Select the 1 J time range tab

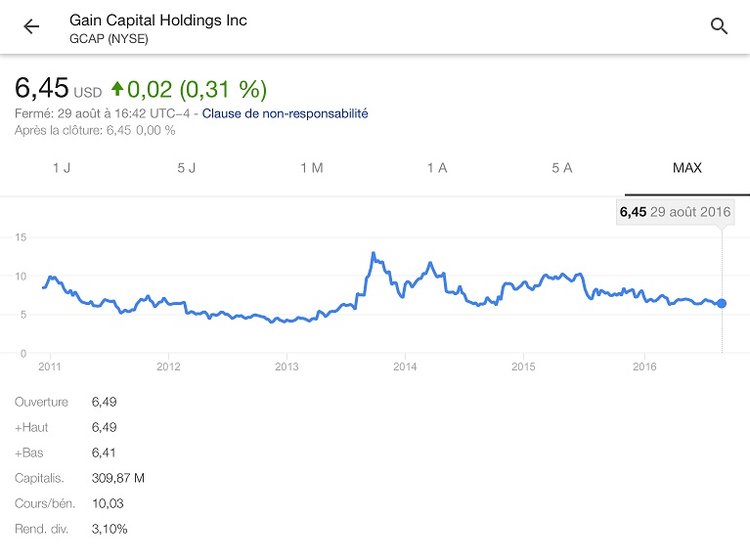click(x=62, y=168)
